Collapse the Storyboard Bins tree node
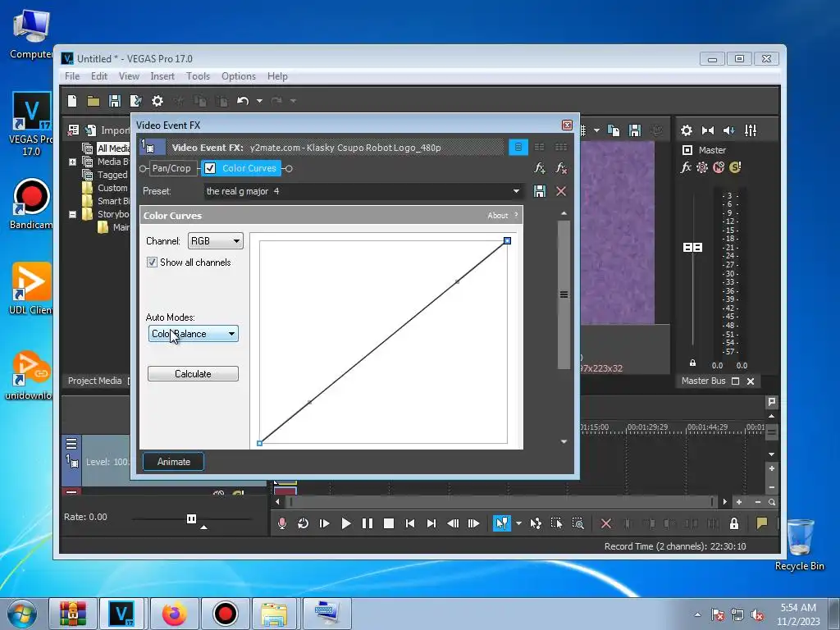The width and height of the screenshot is (840, 630). [x=72, y=214]
